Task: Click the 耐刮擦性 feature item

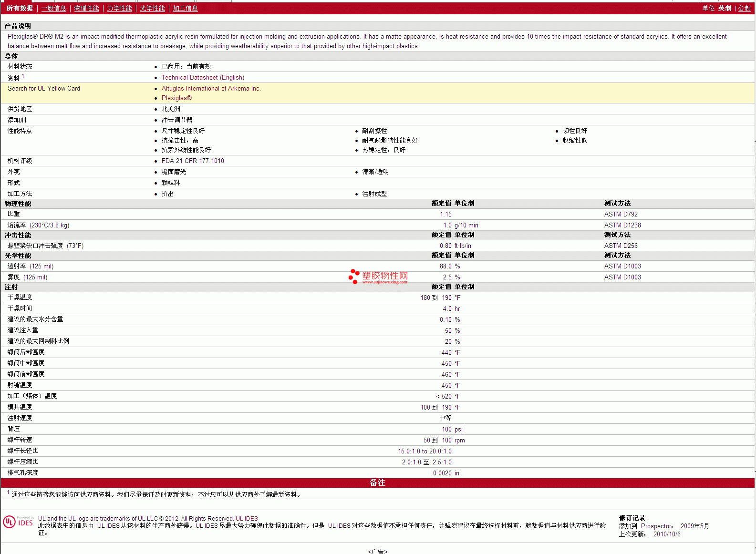Action: [x=374, y=131]
